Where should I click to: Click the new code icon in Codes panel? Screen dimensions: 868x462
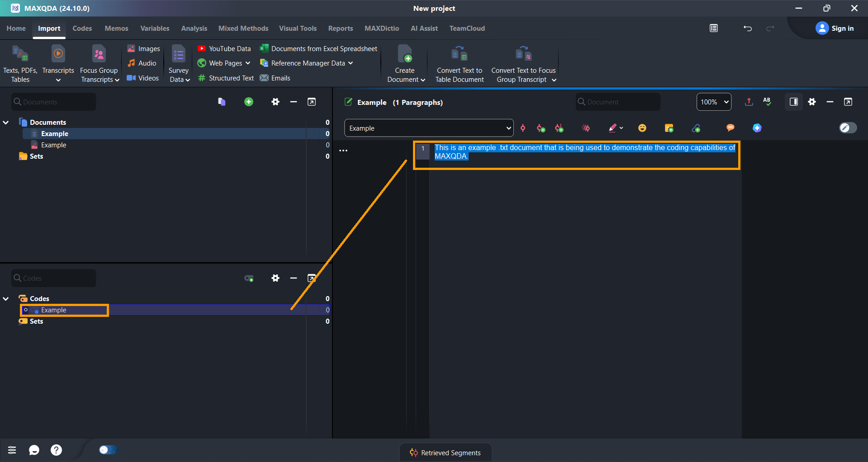pyautogui.click(x=249, y=278)
